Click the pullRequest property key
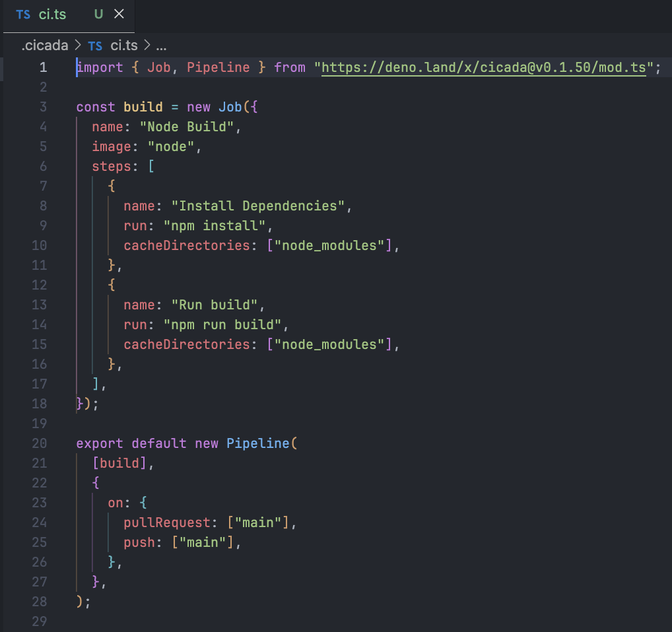672x632 pixels. (166, 522)
